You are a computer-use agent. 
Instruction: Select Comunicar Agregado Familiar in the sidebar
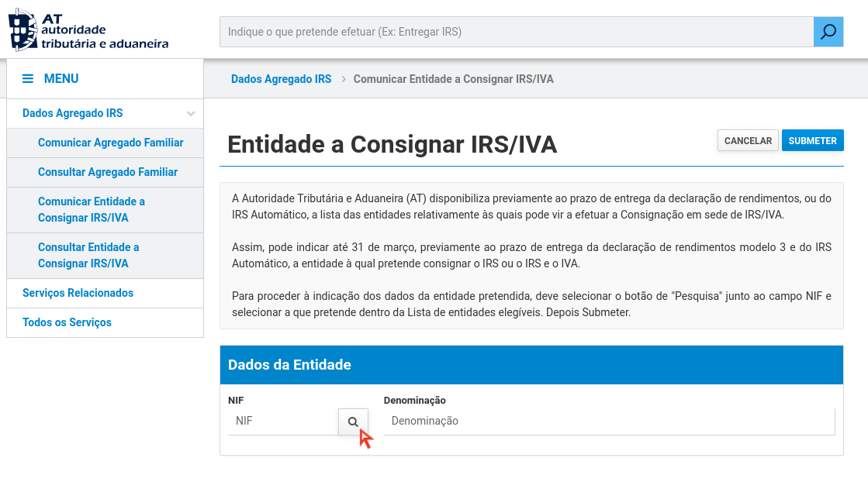tap(110, 143)
